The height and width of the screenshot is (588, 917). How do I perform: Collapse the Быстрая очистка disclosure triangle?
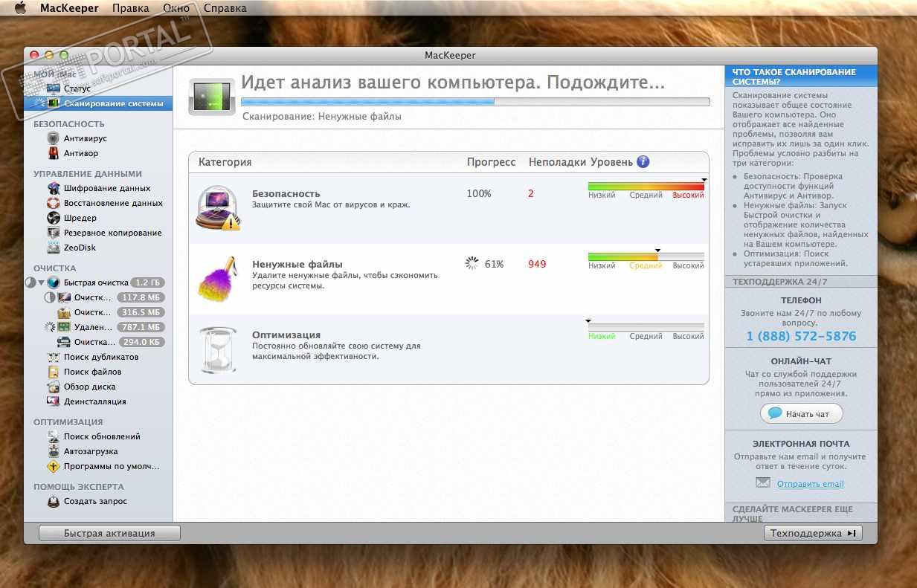point(41,282)
